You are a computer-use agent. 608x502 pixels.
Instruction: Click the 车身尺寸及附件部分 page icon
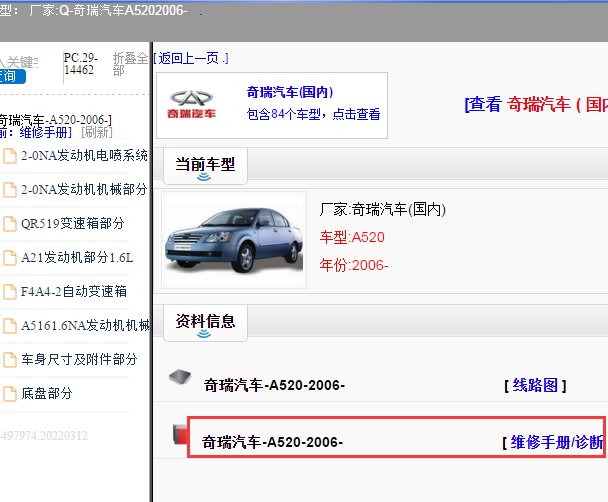(10, 360)
